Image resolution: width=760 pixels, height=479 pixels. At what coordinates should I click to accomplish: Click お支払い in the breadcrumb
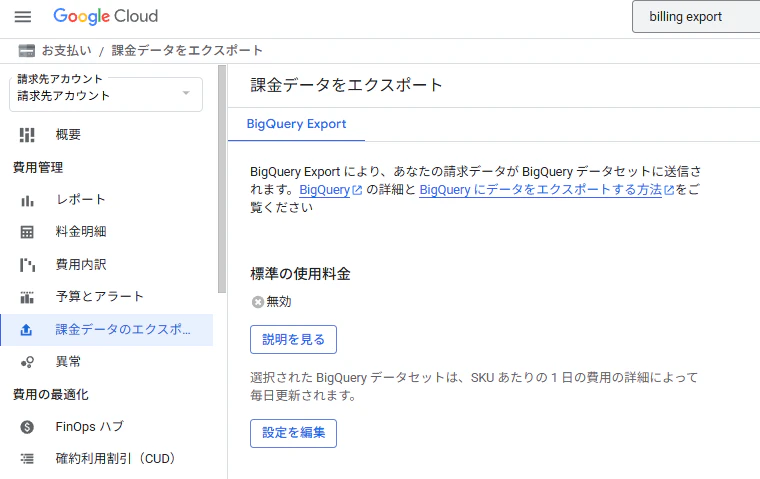click(x=66, y=50)
